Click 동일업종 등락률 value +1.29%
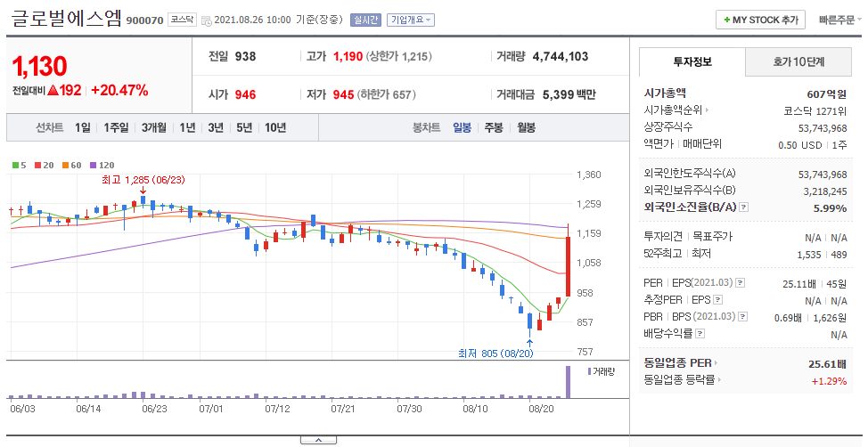Image resolution: width=868 pixels, height=447 pixels. (830, 381)
